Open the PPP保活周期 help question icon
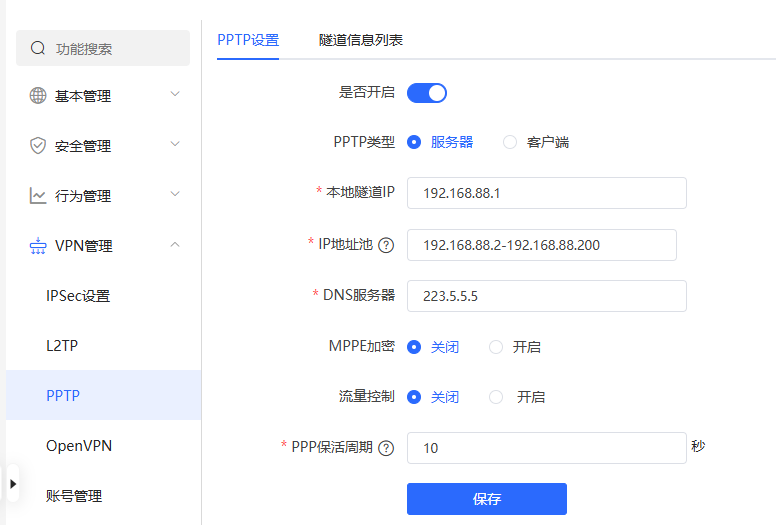 click(386, 448)
